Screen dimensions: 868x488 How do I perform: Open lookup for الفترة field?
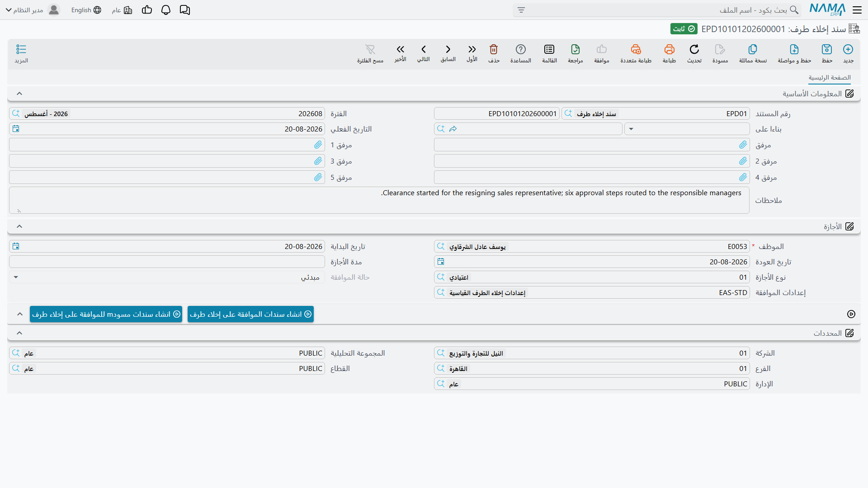(16, 113)
